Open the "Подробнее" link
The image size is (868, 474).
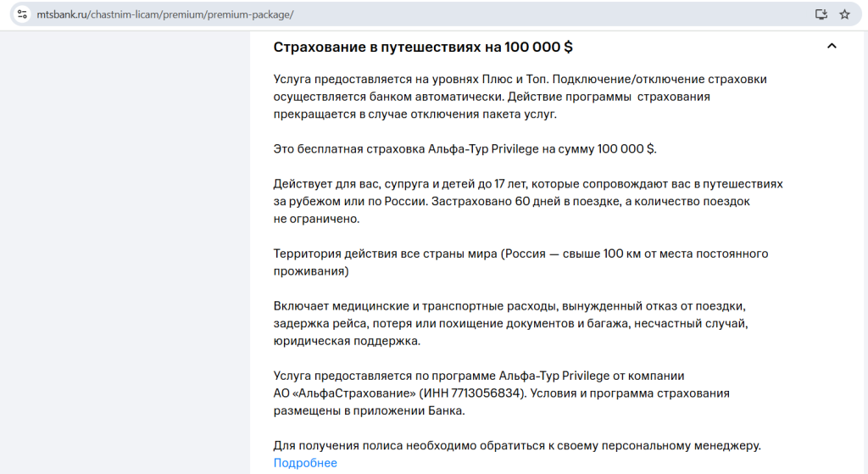(305, 463)
